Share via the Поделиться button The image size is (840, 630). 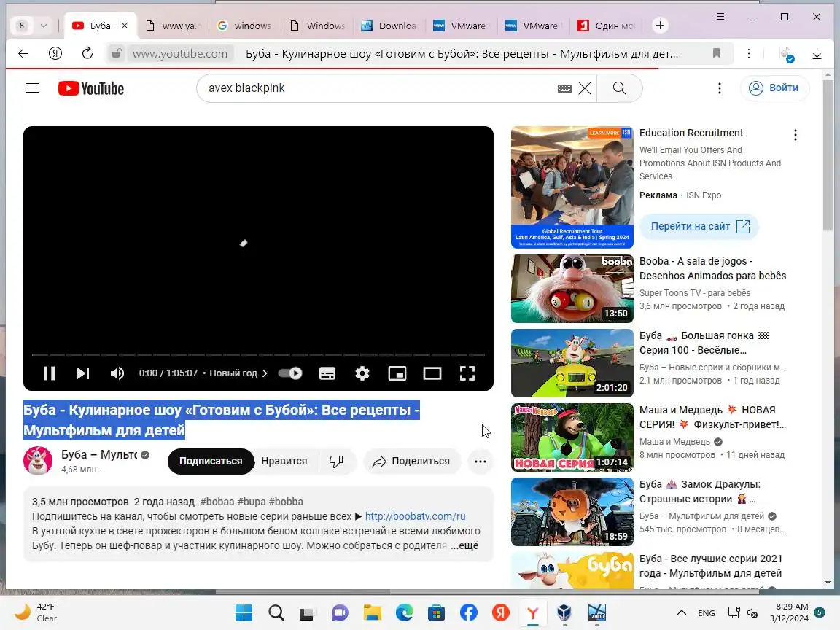[x=412, y=462]
